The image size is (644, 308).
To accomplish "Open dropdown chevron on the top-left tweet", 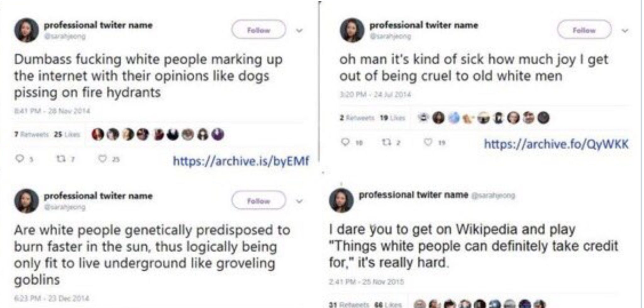I will [299, 31].
